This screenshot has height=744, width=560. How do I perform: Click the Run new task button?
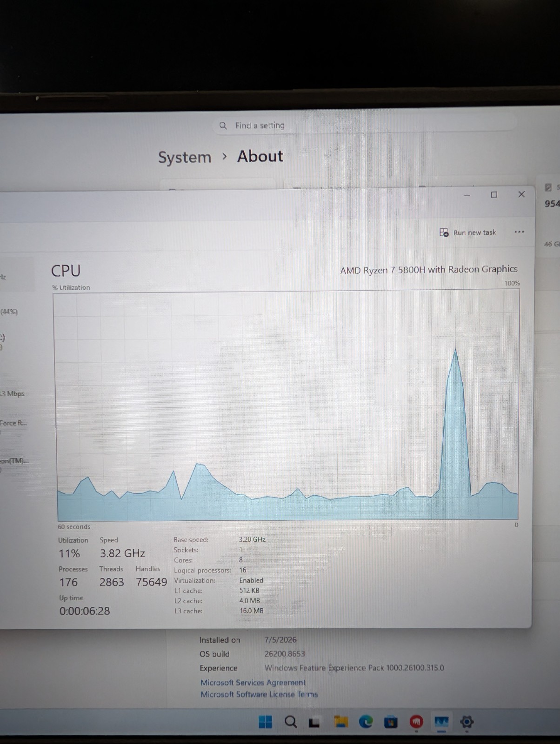tap(468, 232)
